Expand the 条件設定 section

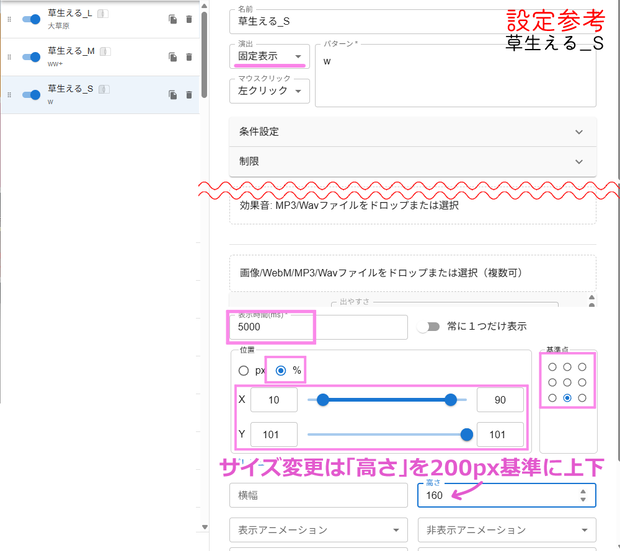pyautogui.click(x=412, y=132)
